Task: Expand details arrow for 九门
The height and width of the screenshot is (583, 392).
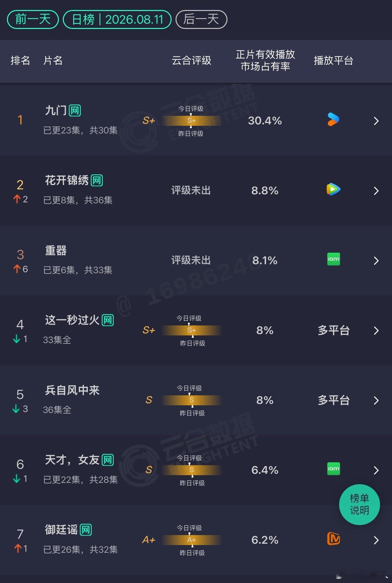Action: tap(376, 121)
